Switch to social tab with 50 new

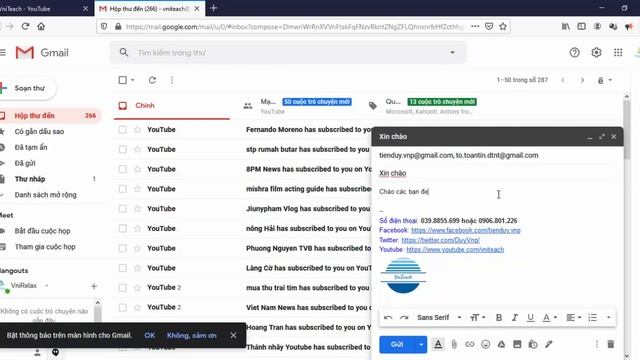point(301,106)
